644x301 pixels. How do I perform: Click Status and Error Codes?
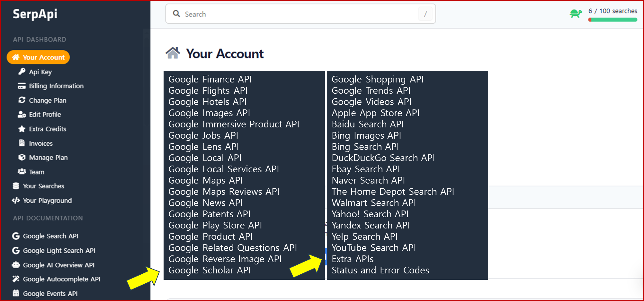click(380, 270)
